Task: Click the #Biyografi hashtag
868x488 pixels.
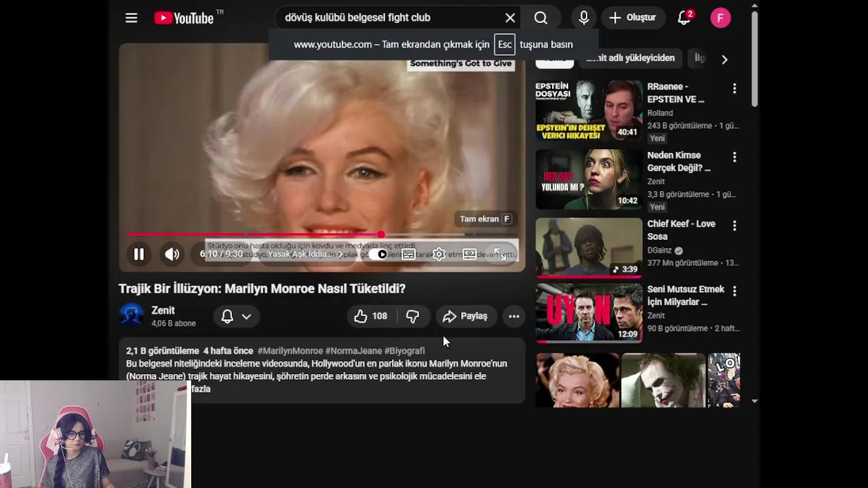Action: coord(405,351)
